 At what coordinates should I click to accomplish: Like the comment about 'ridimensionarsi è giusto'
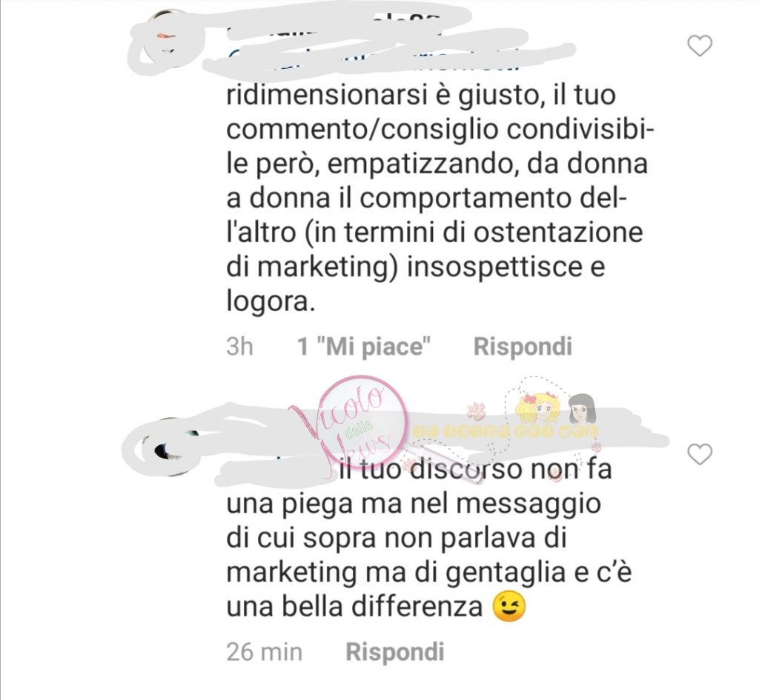pos(700,46)
